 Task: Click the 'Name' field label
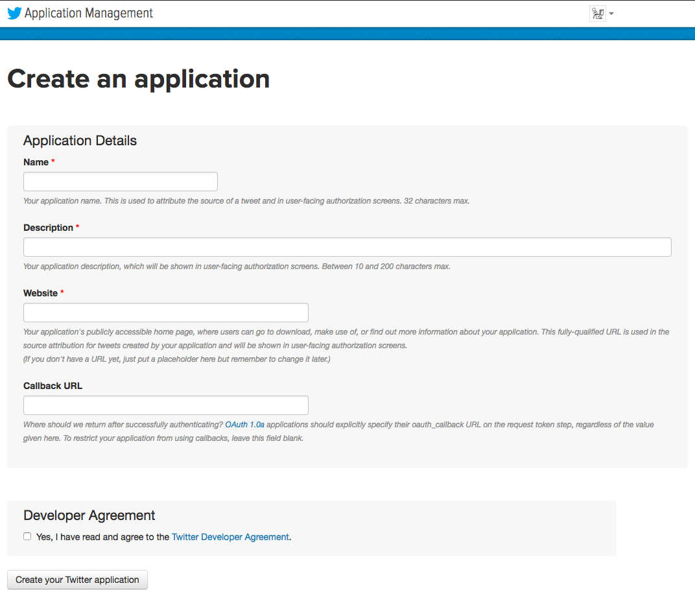[36, 162]
